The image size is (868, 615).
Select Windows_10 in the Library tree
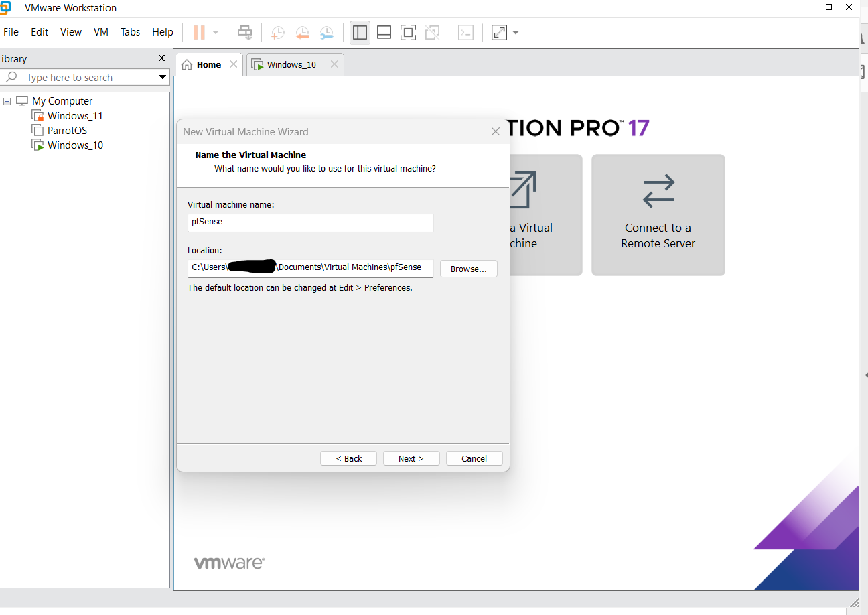click(75, 145)
